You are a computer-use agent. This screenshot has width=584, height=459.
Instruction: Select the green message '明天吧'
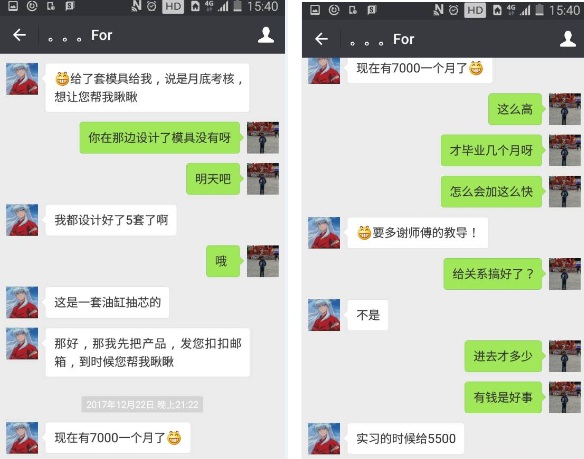pos(213,179)
